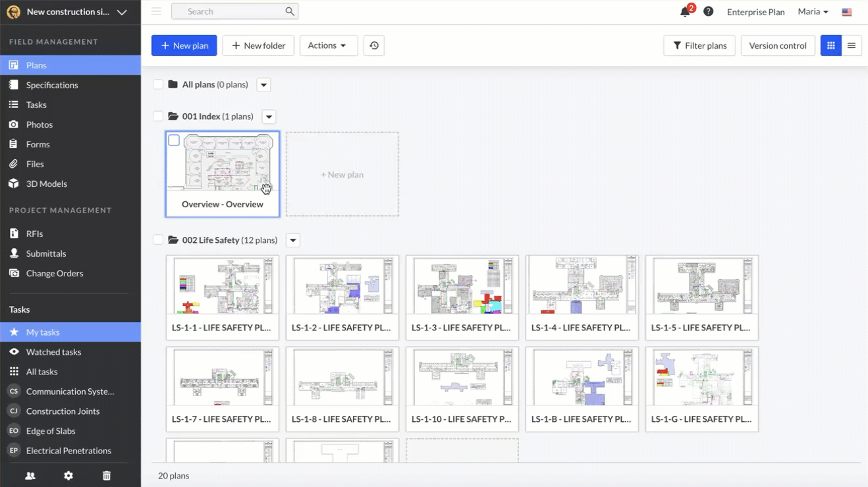Click the search magnifier icon
This screenshot has width=868, height=487.
pyautogui.click(x=290, y=11)
